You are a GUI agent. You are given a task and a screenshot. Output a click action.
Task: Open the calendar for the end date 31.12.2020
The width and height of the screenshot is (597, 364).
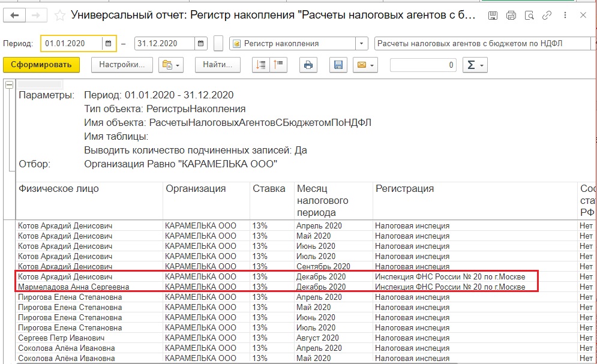click(201, 43)
